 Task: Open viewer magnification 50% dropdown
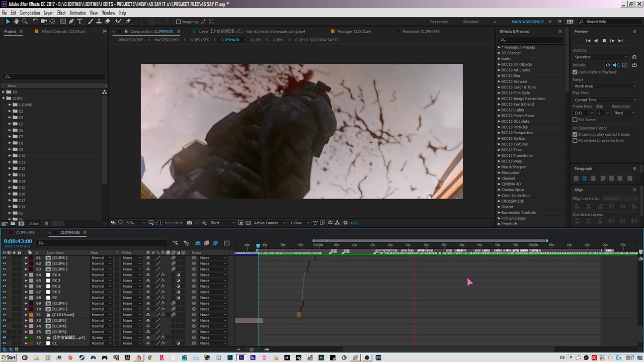click(135, 223)
